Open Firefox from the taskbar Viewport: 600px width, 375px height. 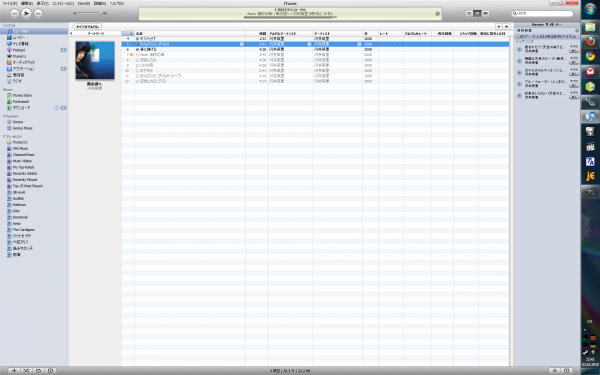click(590, 41)
